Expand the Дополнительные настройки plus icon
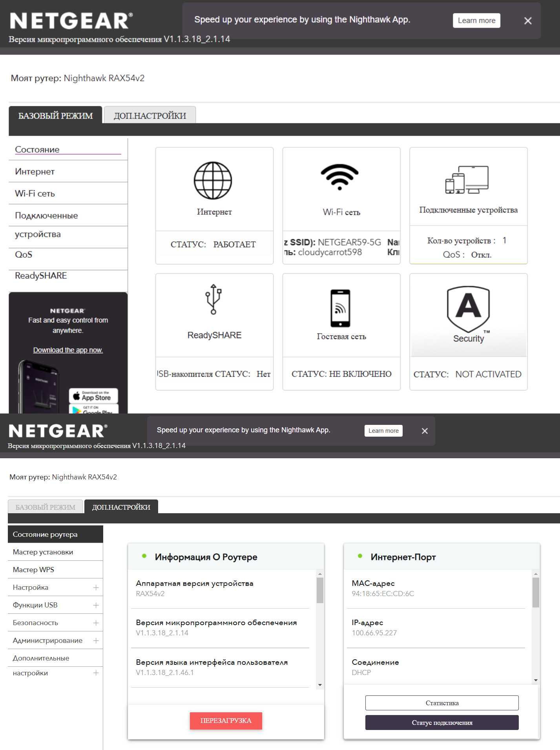 click(x=96, y=673)
